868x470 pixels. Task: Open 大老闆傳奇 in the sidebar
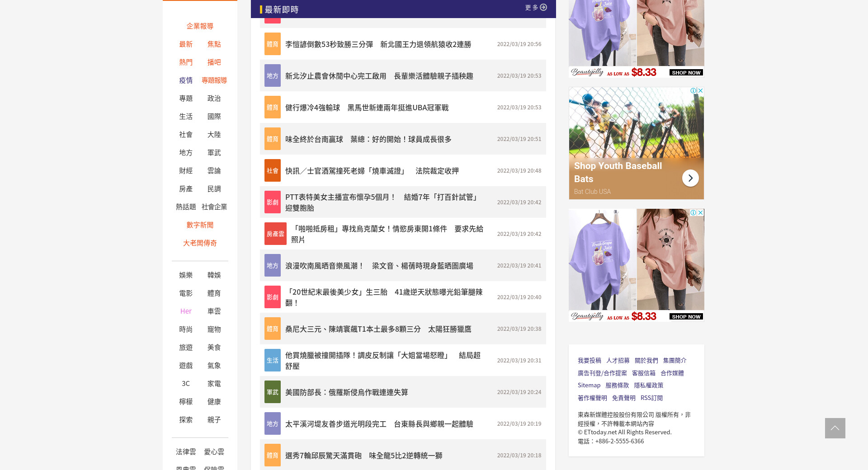click(x=200, y=243)
